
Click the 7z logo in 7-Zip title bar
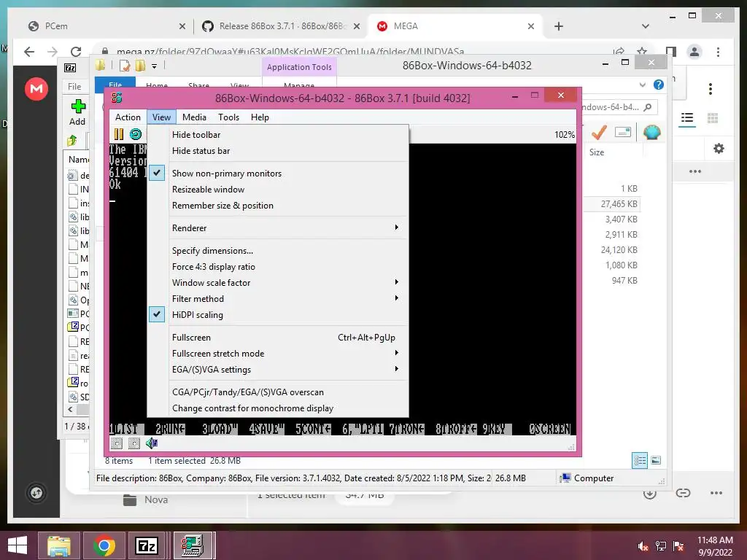tap(70, 68)
